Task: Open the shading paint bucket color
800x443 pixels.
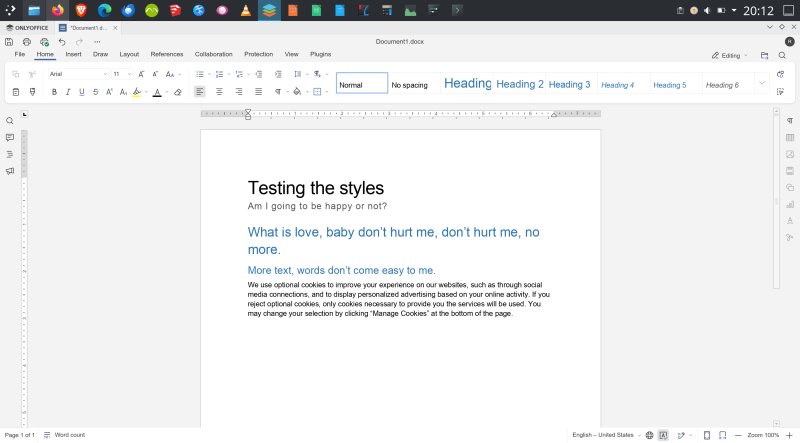Action: point(297,92)
